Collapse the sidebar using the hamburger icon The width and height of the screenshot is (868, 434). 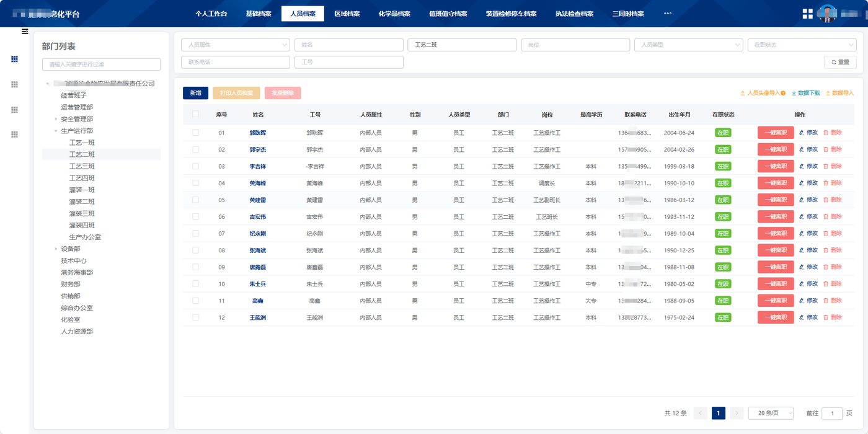point(25,31)
